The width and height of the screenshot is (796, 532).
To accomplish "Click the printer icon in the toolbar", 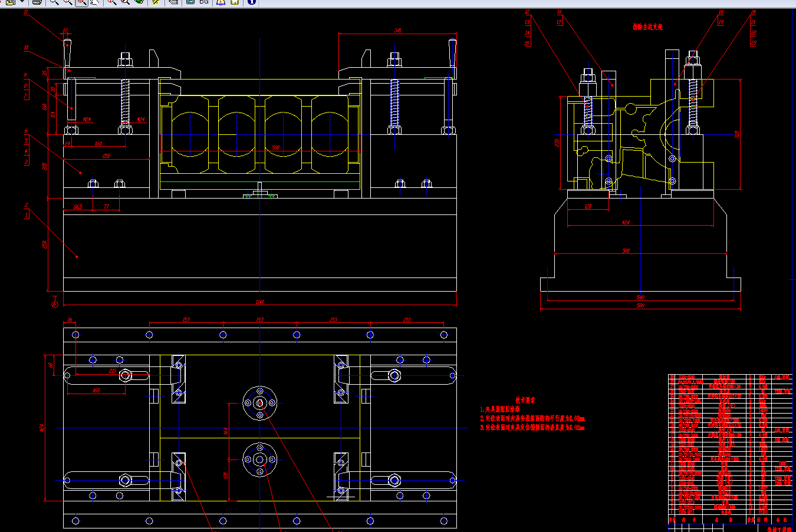I will click(x=37, y=2).
